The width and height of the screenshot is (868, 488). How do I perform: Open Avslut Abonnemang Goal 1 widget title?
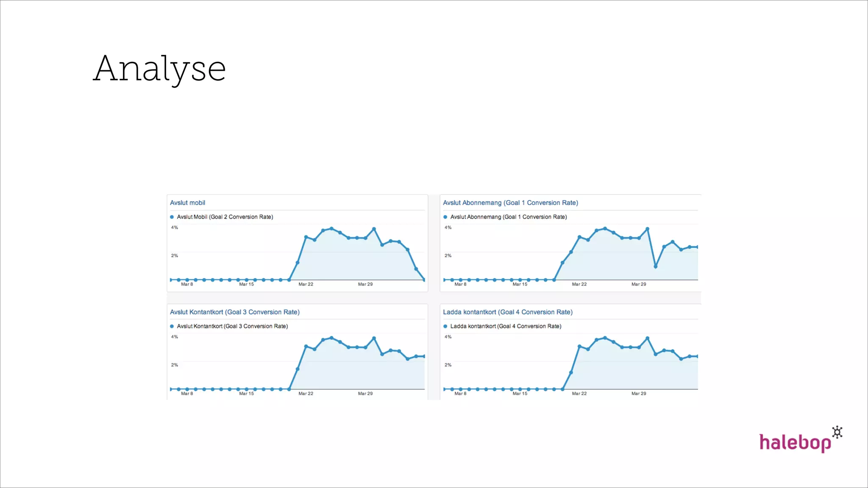[510, 203]
